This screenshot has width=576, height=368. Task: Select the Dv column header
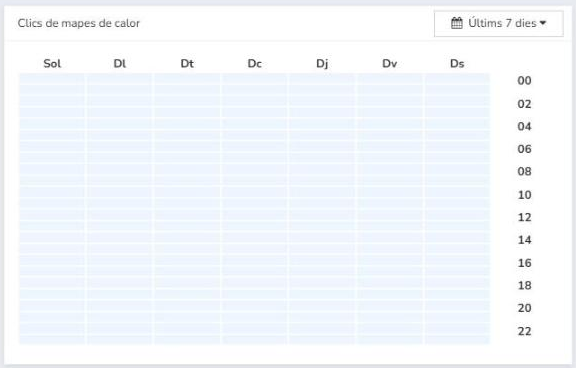click(x=390, y=64)
